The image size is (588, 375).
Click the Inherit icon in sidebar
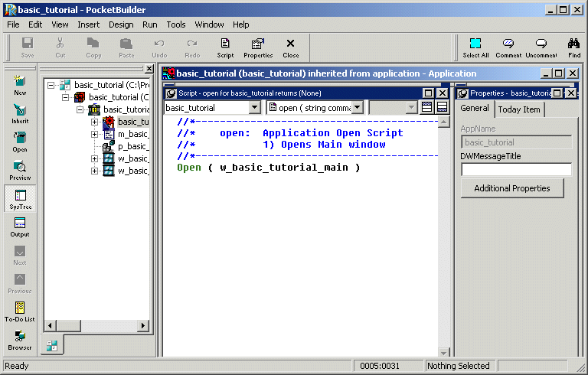click(20, 113)
